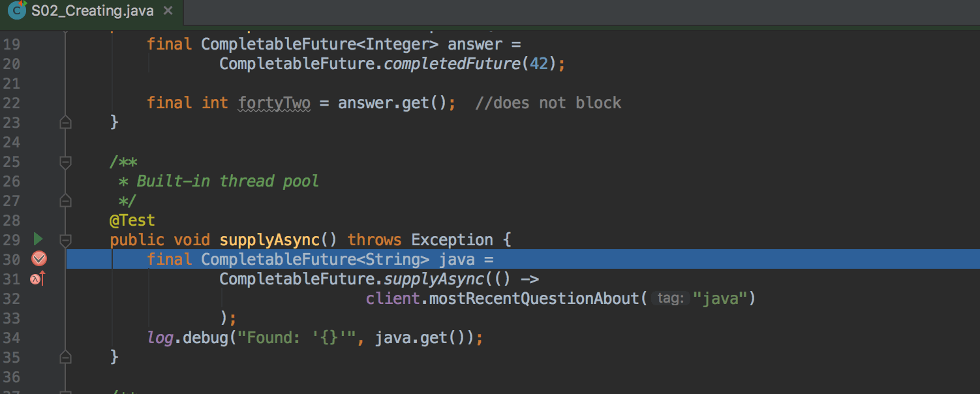Image resolution: width=980 pixels, height=394 pixels.
Task: Click the lambda gutter icon on line 31
Action: [x=37, y=279]
